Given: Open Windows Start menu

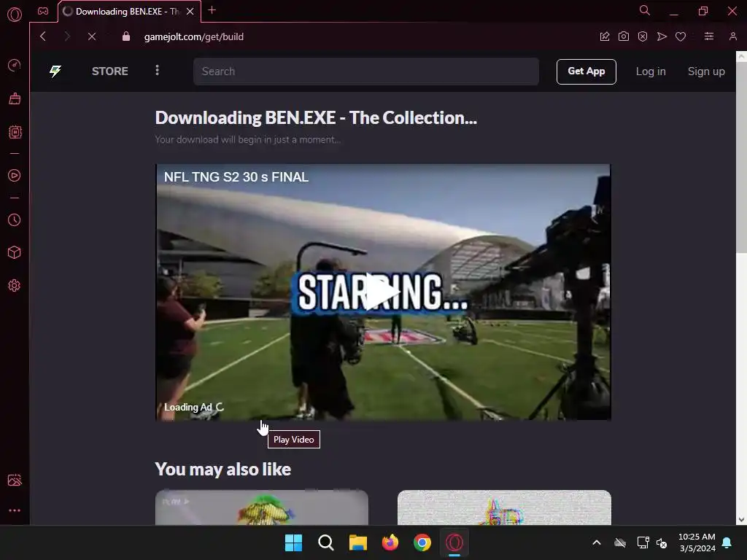Looking at the screenshot, I should click(x=293, y=542).
